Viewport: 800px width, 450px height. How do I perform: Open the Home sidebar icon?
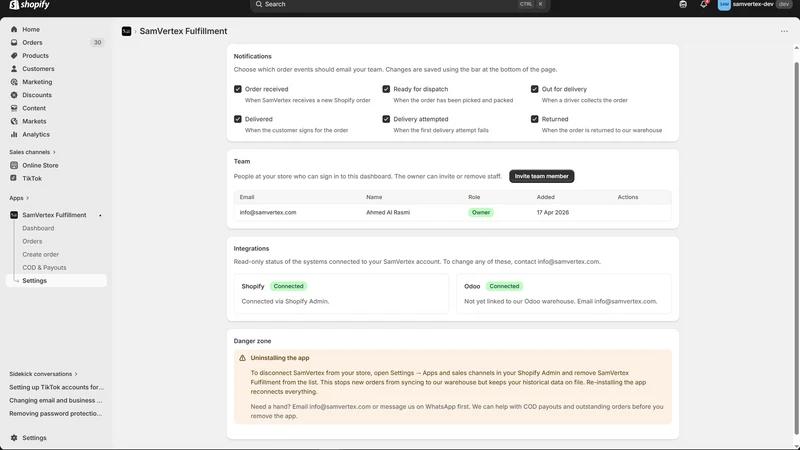coord(14,30)
